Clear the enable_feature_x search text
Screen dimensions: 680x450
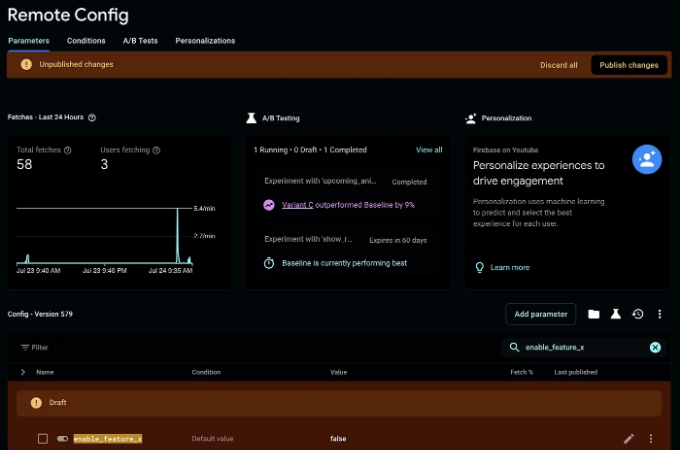[x=655, y=347]
